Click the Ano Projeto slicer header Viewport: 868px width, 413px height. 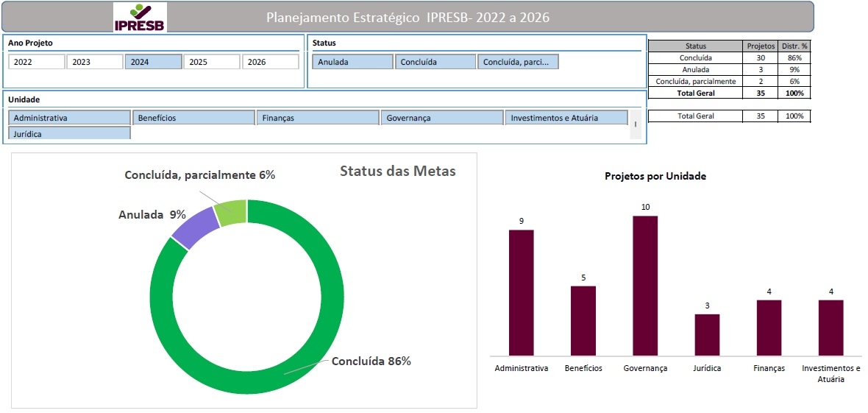point(30,43)
